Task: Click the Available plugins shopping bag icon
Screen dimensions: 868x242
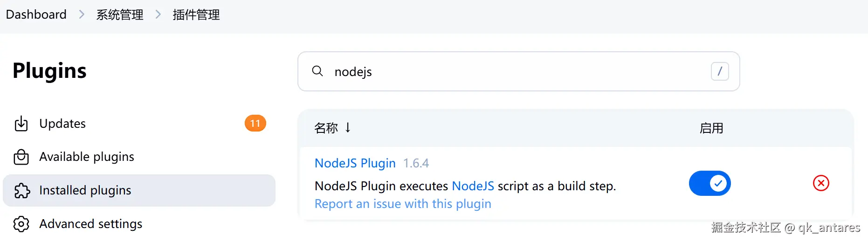Action: click(x=21, y=157)
